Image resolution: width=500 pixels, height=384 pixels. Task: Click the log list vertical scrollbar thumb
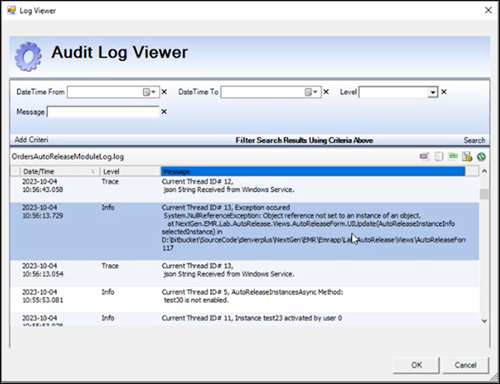pyautogui.click(x=484, y=194)
